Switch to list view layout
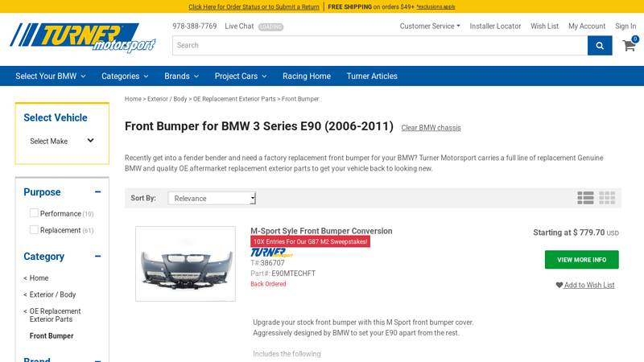644x362 pixels. coord(585,198)
